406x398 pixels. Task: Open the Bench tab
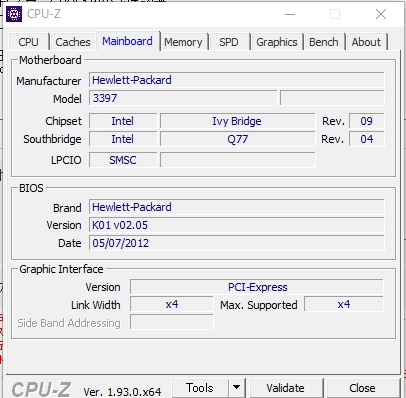(x=324, y=42)
